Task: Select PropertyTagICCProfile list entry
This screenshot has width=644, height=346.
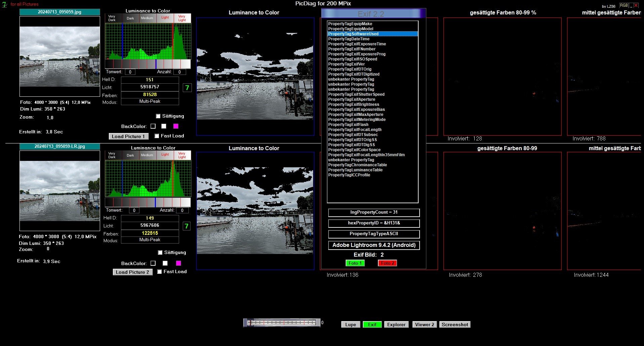Action: coord(349,175)
